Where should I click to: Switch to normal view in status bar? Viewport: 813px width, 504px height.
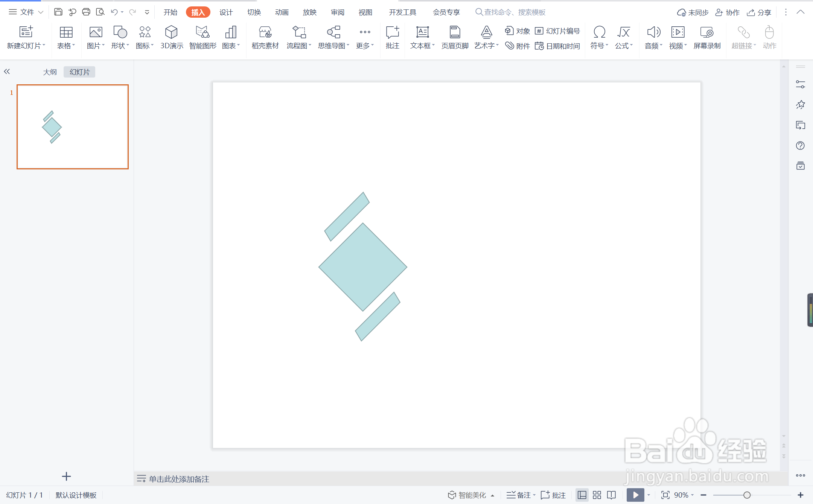(x=582, y=495)
